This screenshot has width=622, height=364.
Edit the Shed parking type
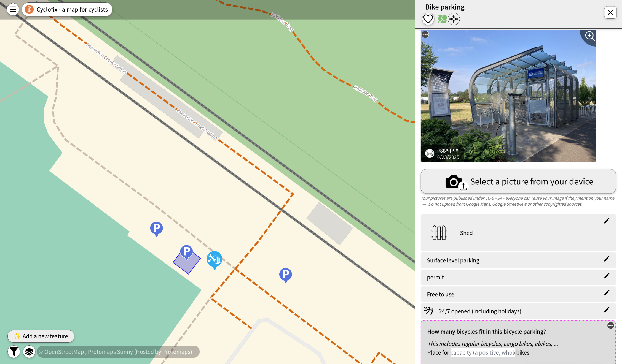click(607, 221)
